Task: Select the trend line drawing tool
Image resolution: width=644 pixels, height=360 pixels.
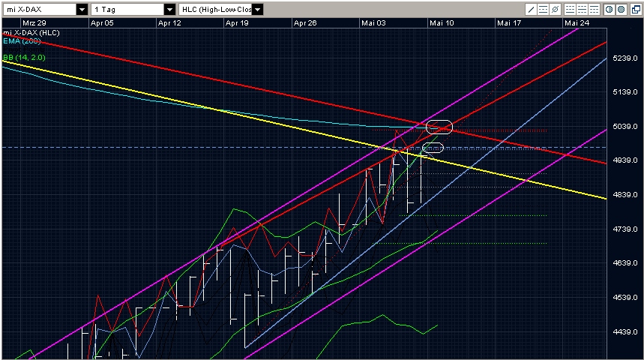Action: [531, 10]
